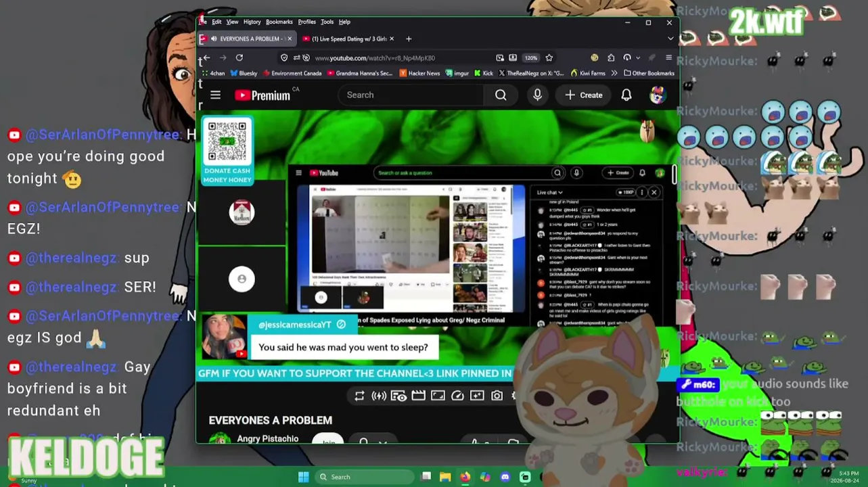Screen dimensions: 868x487
Task: Open the imgur bookmark
Action: pos(459,73)
